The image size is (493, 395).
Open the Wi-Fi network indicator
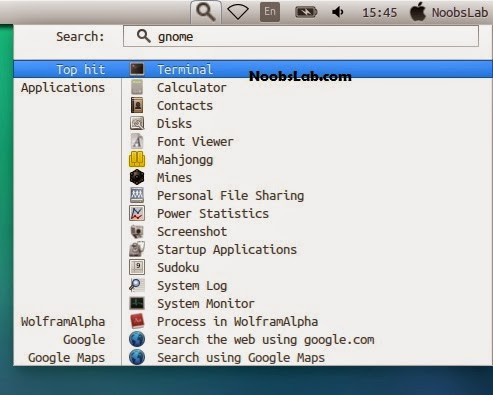[x=238, y=12]
